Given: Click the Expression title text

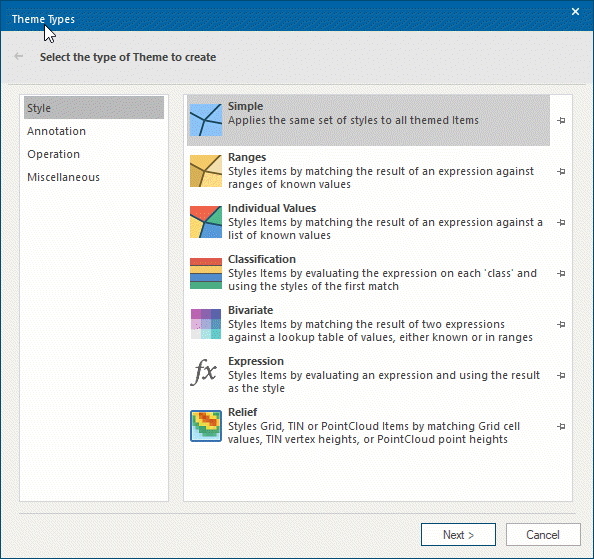Looking at the screenshot, I should point(256,361).
